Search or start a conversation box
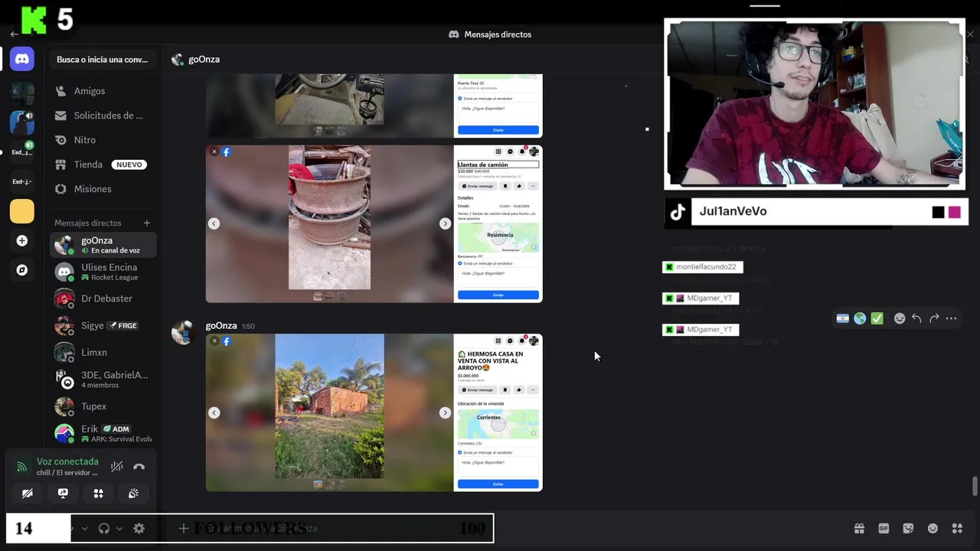The height and width of the screenshot is (551, 980). 103,60
